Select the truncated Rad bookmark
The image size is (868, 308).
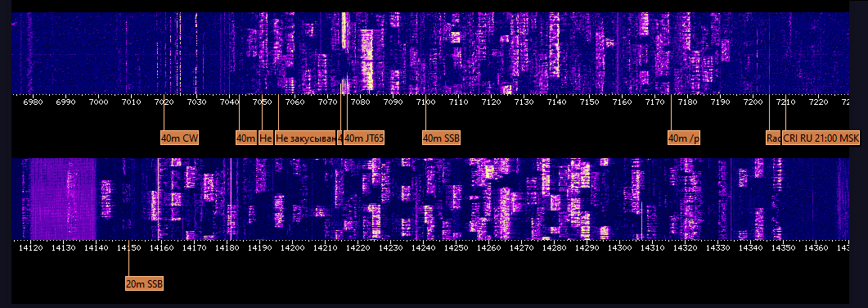773,138
